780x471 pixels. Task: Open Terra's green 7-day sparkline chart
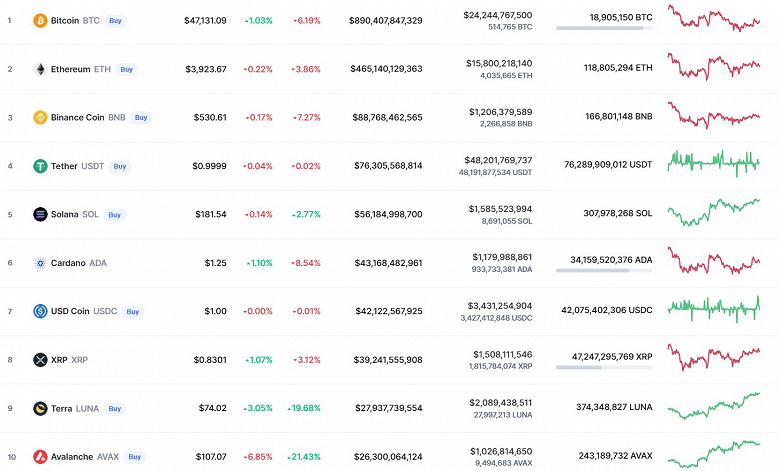click(x=714, y=406)
